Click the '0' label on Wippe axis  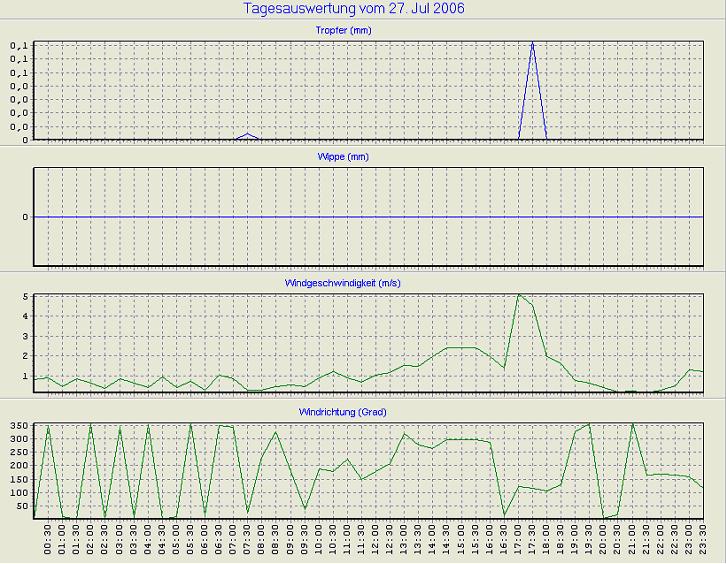coord(24,217)
